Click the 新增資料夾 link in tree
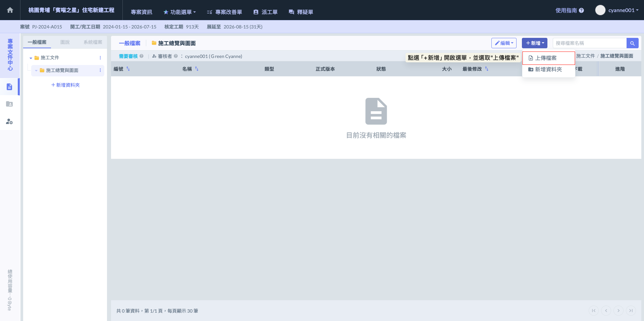The height and width of the screenshot is (321, 644). pos(65,85)
